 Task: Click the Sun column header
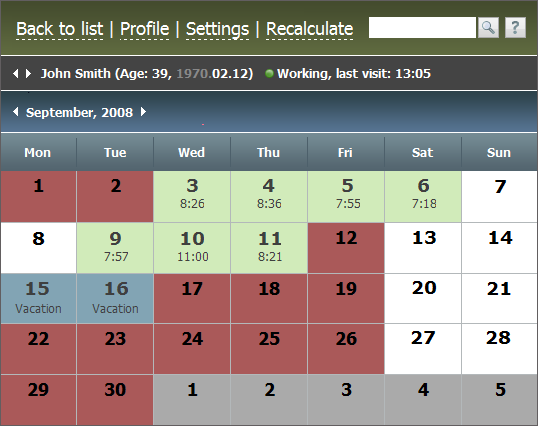499,152
